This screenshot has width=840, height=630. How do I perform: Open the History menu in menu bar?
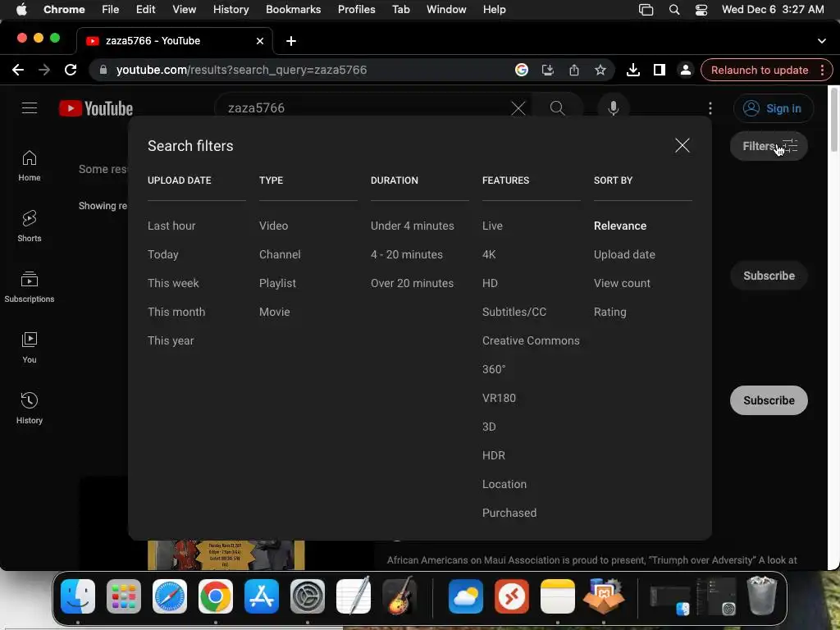point(231,10)
